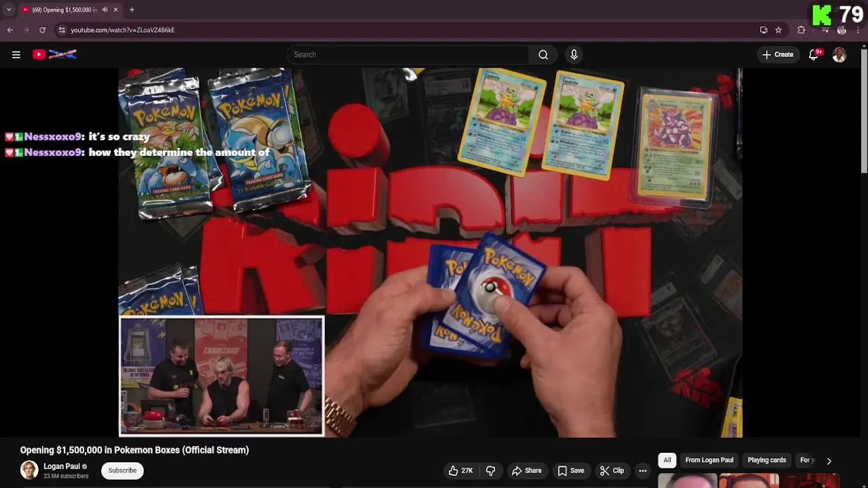The height and width of the screenshot is (488, 868).
Task: Open the notifications bell
Action: point(813,55)
